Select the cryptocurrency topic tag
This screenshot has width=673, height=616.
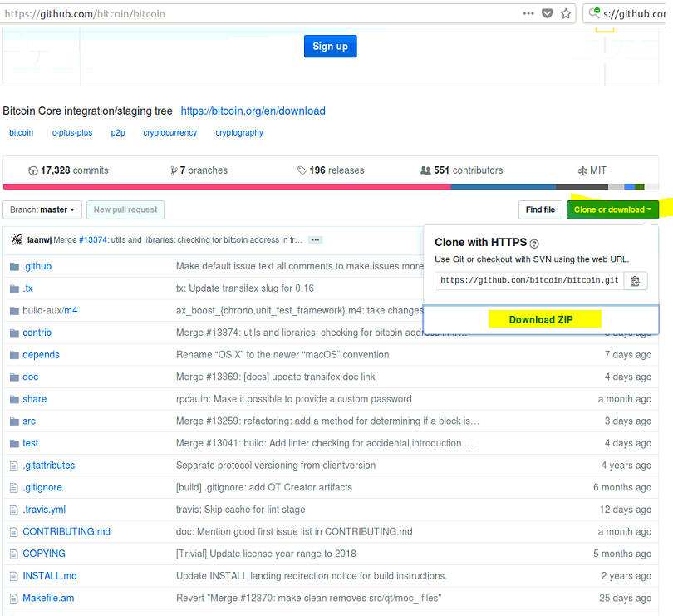169,133
